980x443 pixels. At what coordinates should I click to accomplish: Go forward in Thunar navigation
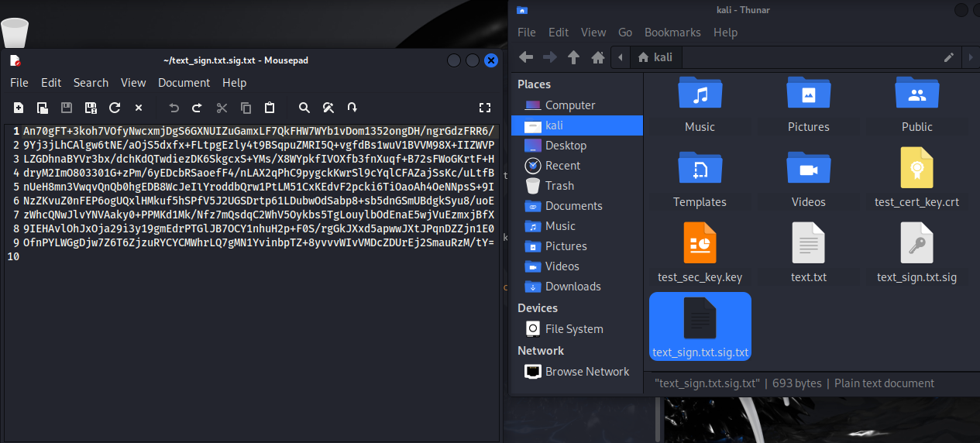tap(550, 57)
